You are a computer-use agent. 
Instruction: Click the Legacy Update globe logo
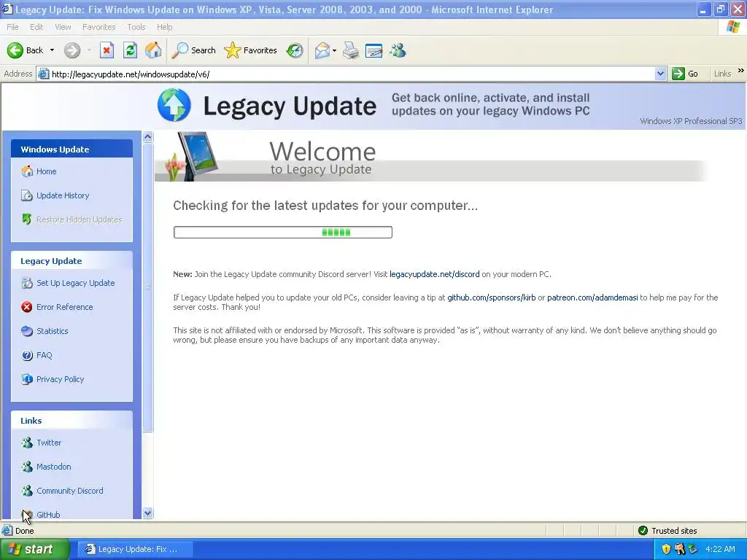(x=174, y=105)
